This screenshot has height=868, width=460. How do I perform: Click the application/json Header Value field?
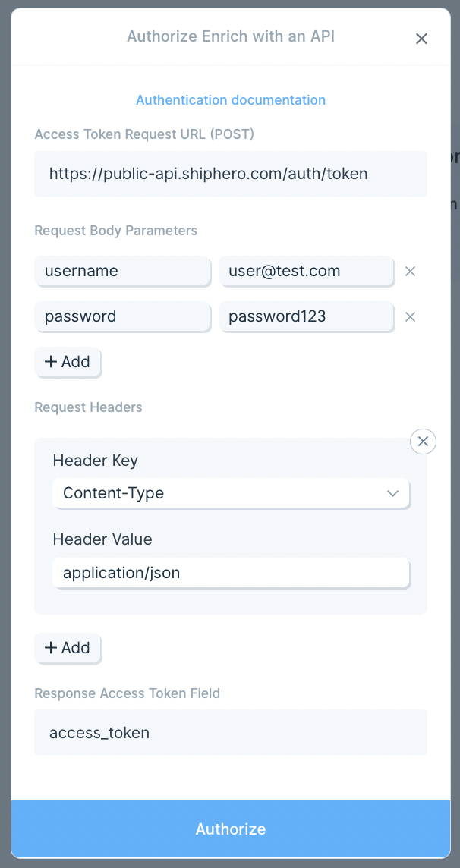click(x=230, y=573)
